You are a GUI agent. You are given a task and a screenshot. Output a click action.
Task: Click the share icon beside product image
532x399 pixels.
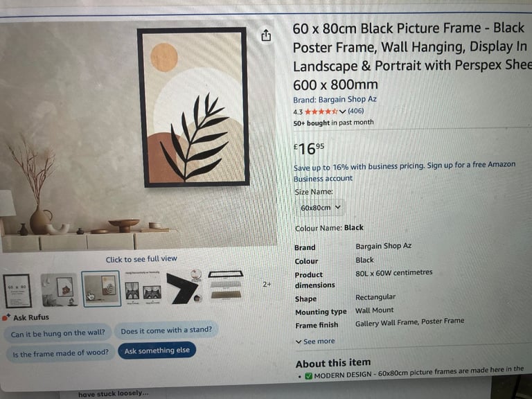click(x=266, y=35)
